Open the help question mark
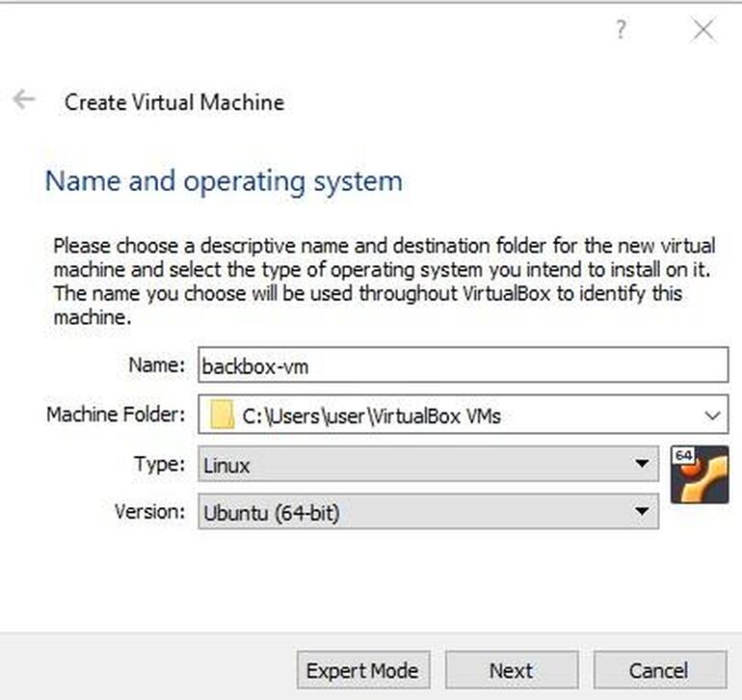 pos(621,30)
